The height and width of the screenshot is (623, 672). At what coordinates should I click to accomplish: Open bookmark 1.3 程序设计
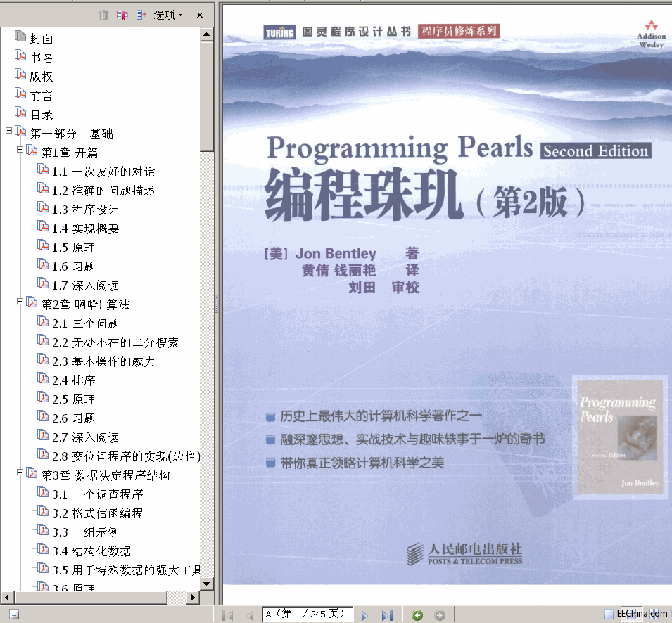[84, 210]
